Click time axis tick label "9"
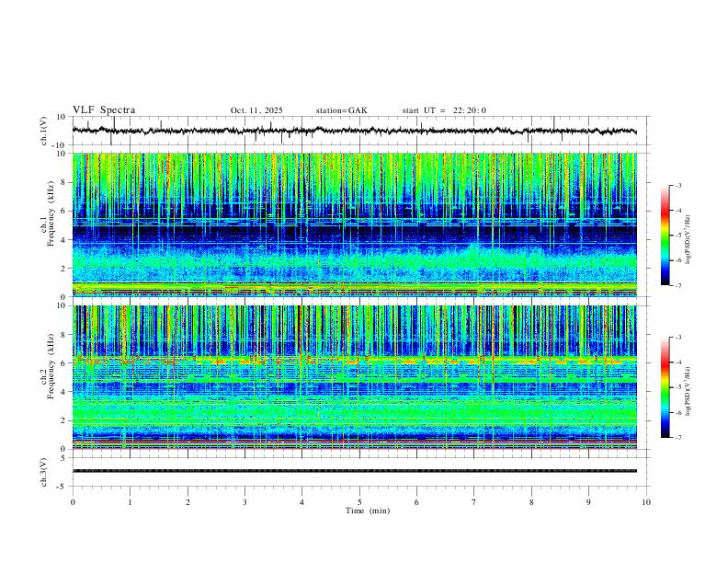 click(588, 502)
